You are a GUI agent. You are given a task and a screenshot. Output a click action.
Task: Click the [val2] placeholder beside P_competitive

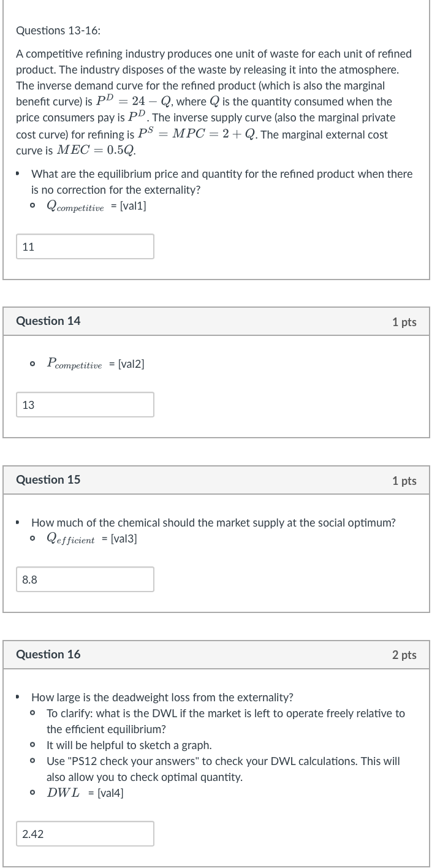[131, 364]
